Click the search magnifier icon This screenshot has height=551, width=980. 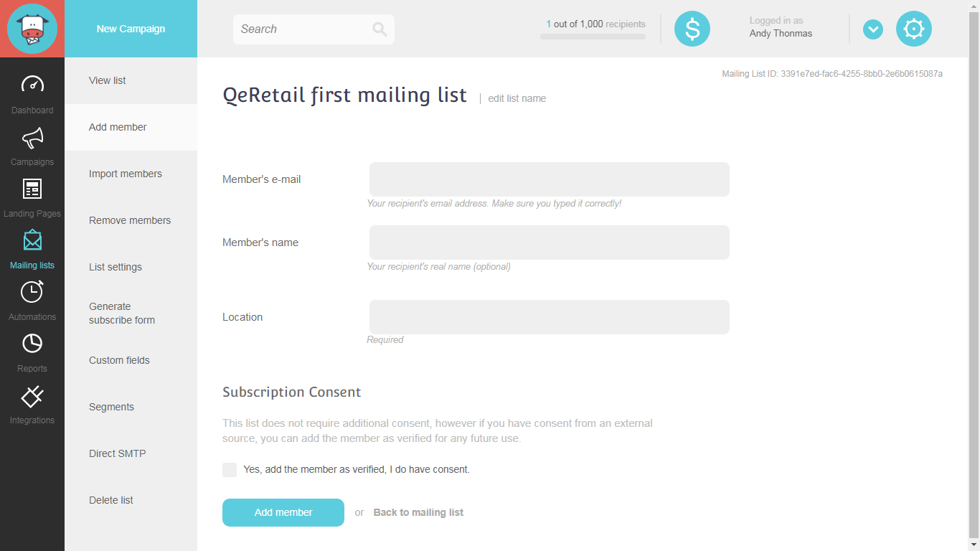[380, 29]
